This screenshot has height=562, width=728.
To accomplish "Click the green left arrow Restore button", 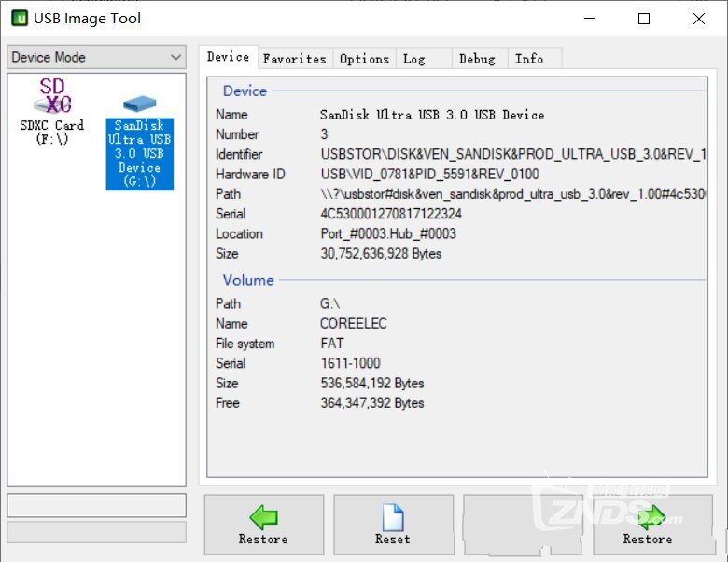I will pyautogui.click(x=264, y=525).
